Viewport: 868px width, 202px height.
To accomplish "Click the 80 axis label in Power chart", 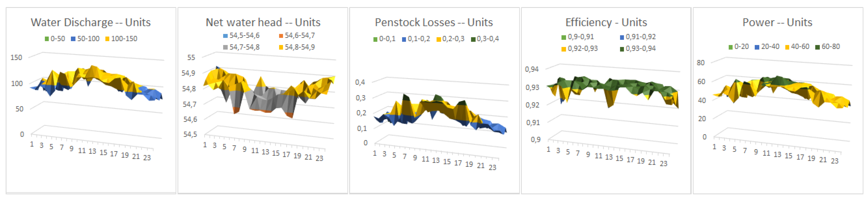I will (701, 63).
